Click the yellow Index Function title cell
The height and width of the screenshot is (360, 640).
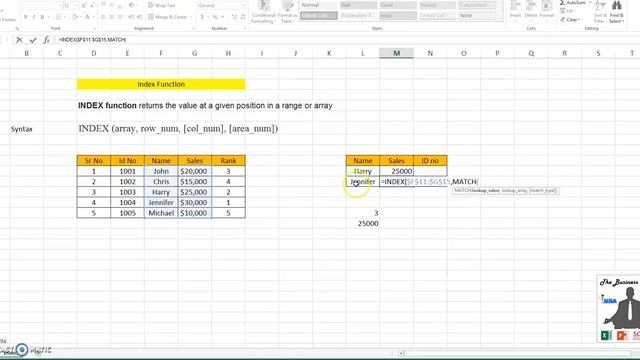[x=161, y=84]
